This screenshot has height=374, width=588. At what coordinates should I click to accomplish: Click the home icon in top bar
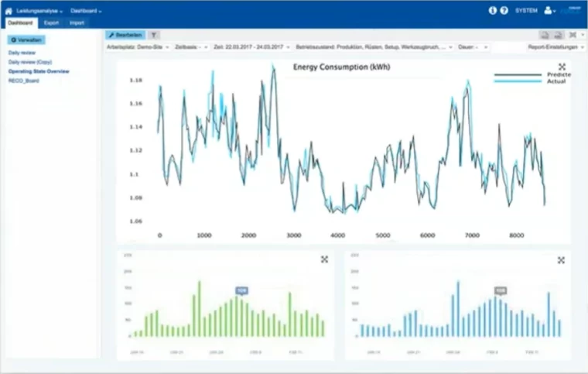[9, 11]
